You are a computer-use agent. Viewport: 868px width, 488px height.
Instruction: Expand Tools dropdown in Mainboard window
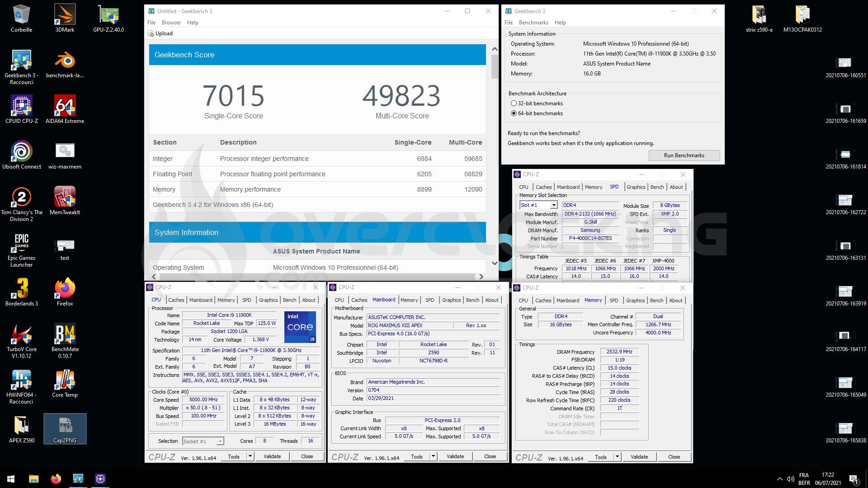[433, 456]
